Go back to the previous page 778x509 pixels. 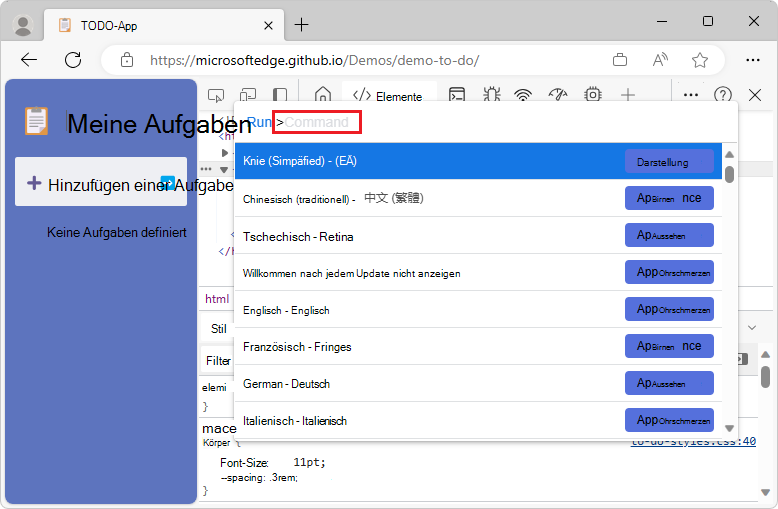click(29, 60)
